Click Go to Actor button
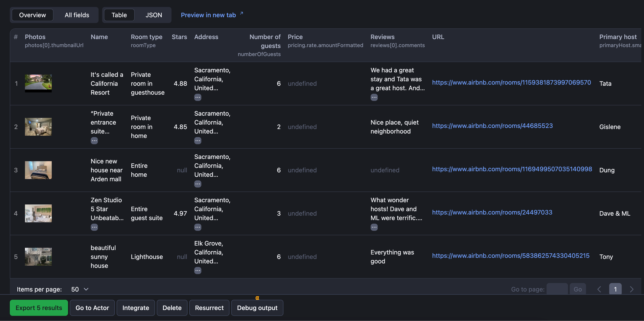Viewport: 644px width, 321px height. [x=92, y=308]
